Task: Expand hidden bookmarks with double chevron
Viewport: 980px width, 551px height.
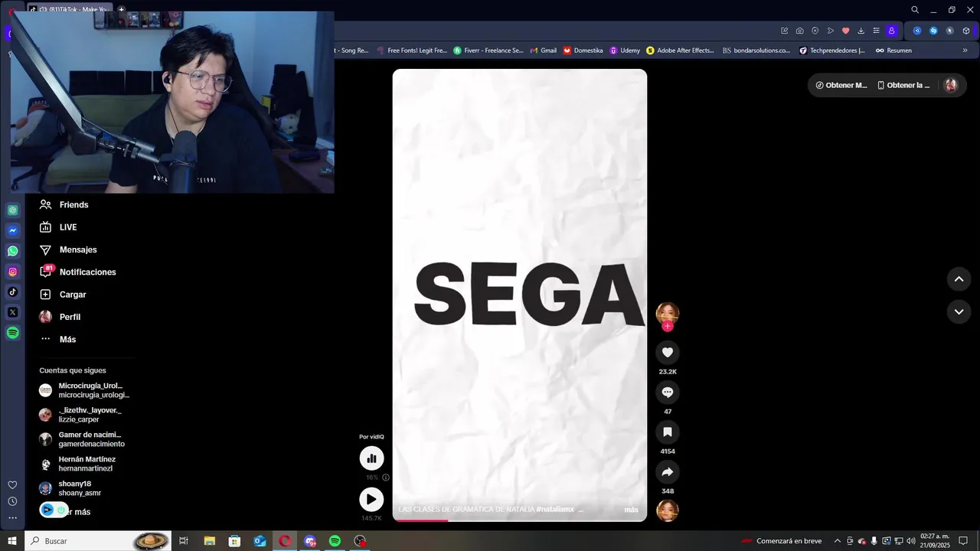Action: tap(965, 51)
